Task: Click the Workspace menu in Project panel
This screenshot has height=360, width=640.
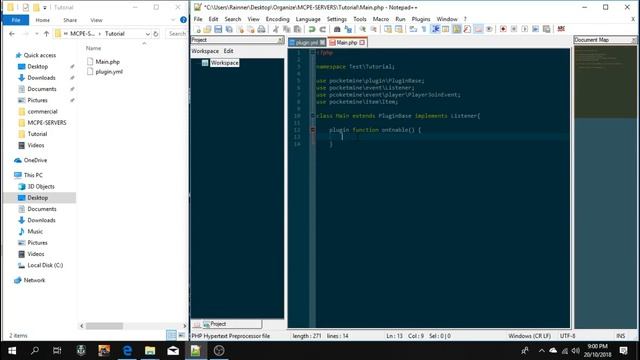Action: (x=205, y=51)
